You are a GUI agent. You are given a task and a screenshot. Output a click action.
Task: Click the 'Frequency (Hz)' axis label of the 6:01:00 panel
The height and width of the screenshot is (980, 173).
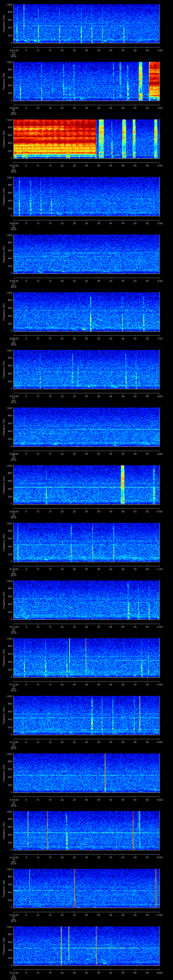[4, 24]
